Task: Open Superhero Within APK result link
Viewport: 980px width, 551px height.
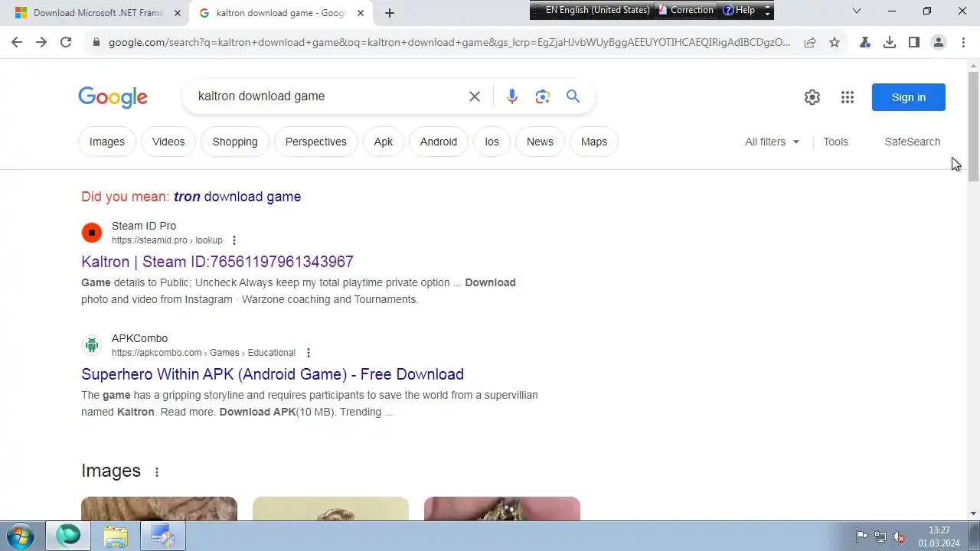Action: [x=273, y=374]
